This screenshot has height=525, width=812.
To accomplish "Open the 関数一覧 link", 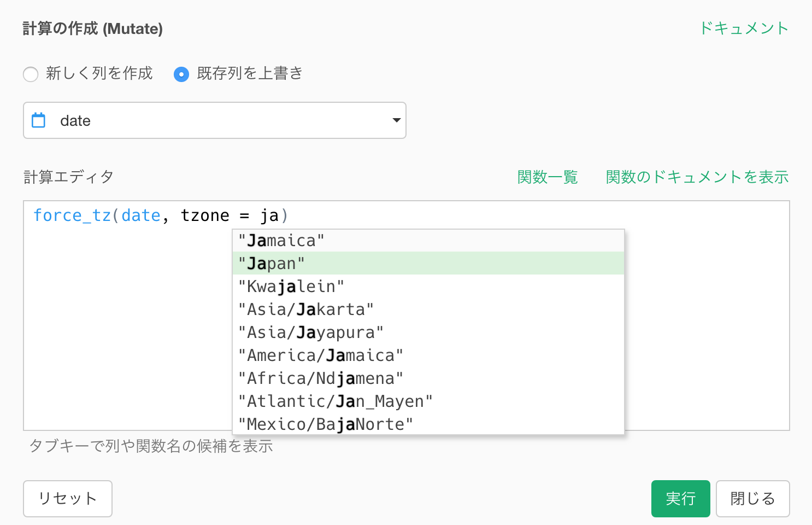I will click(548, 177).
